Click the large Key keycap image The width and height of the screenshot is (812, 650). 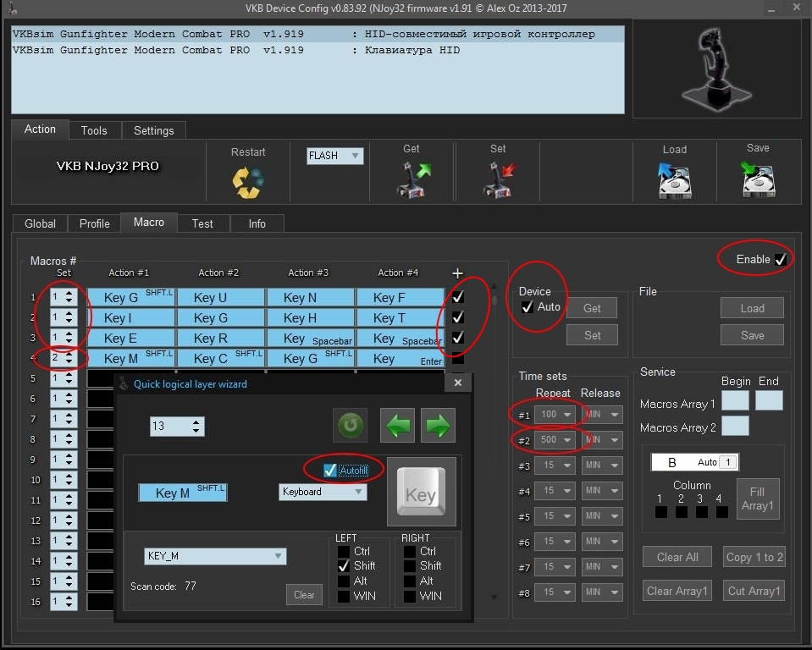[422, 492]
